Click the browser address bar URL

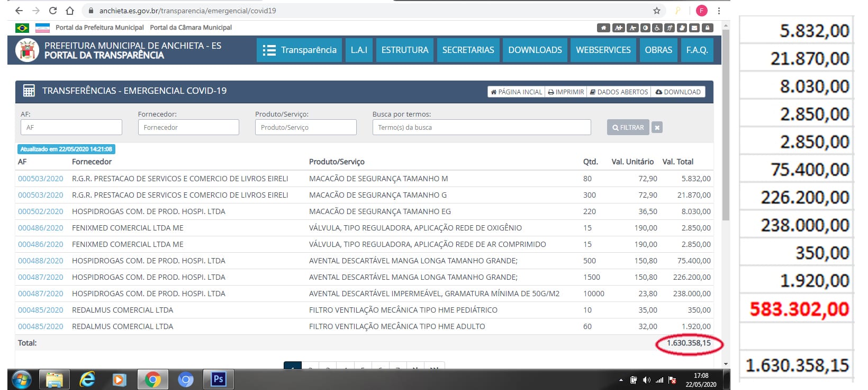[x=187, y=11]
